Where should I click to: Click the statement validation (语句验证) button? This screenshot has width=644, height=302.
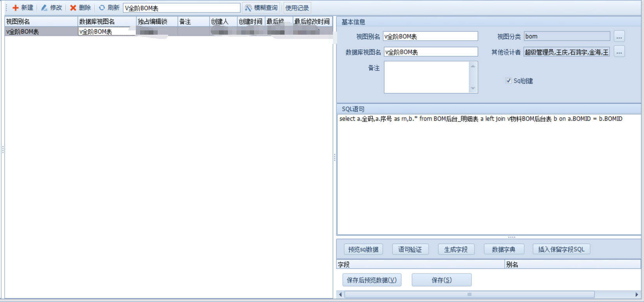coord(410,249)
